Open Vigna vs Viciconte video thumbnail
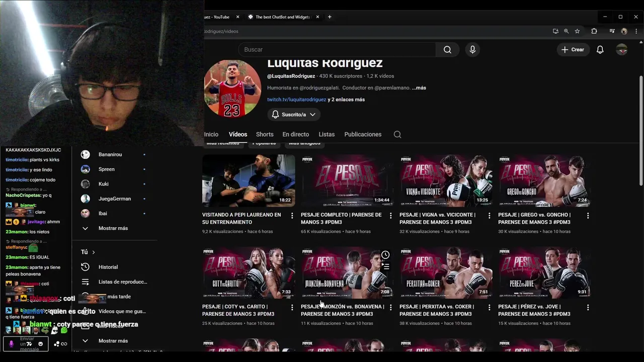This screenshot has height=362, width=644. tap(446, 180)
